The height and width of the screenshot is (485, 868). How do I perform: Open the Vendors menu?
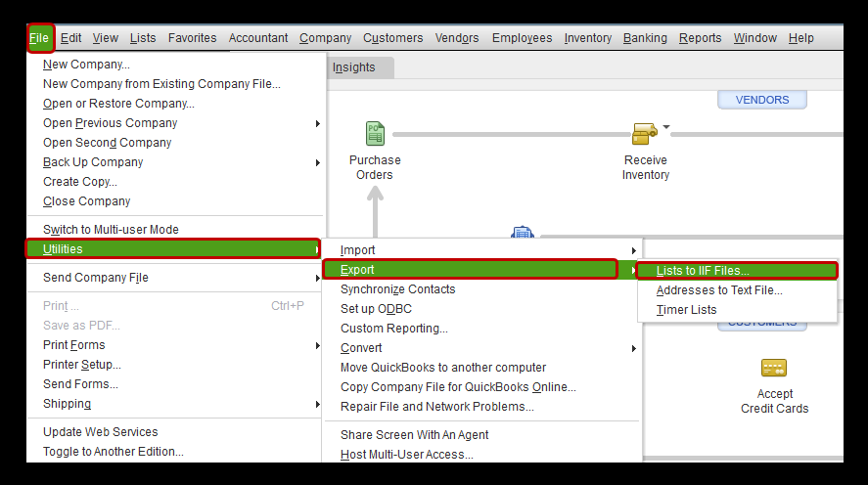click(457, 38)
